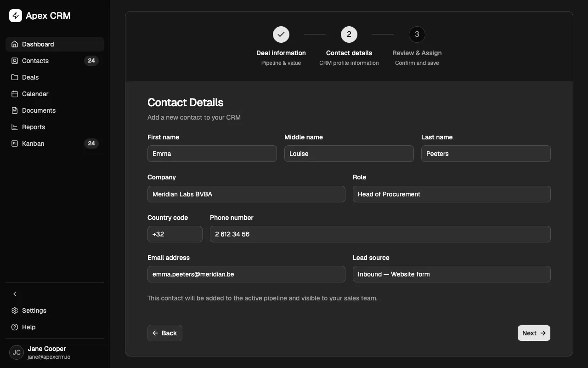Click the JC user avatar

[x=17, y=352]
